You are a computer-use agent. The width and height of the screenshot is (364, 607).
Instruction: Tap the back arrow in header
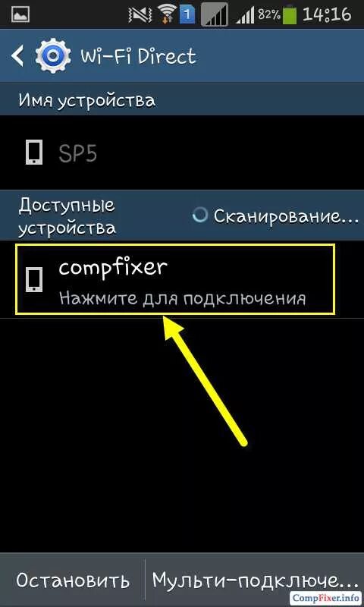tap(17, 56)
